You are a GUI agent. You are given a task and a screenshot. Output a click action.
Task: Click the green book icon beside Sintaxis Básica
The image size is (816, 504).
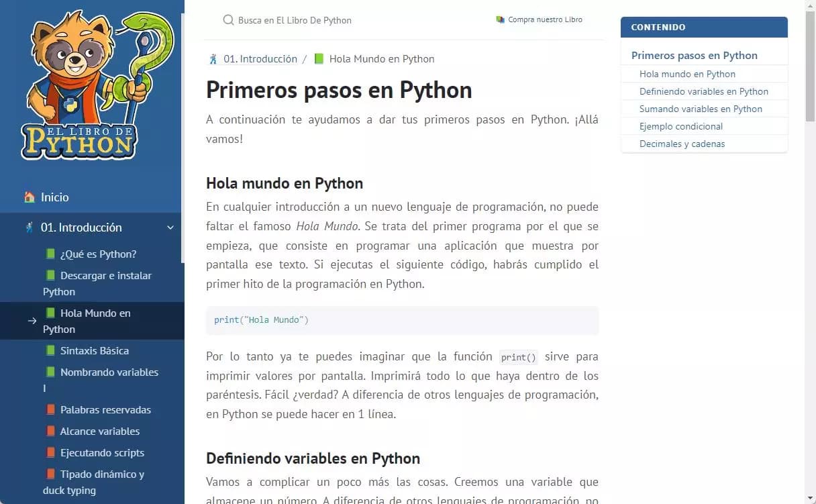[x=50, y=351]
